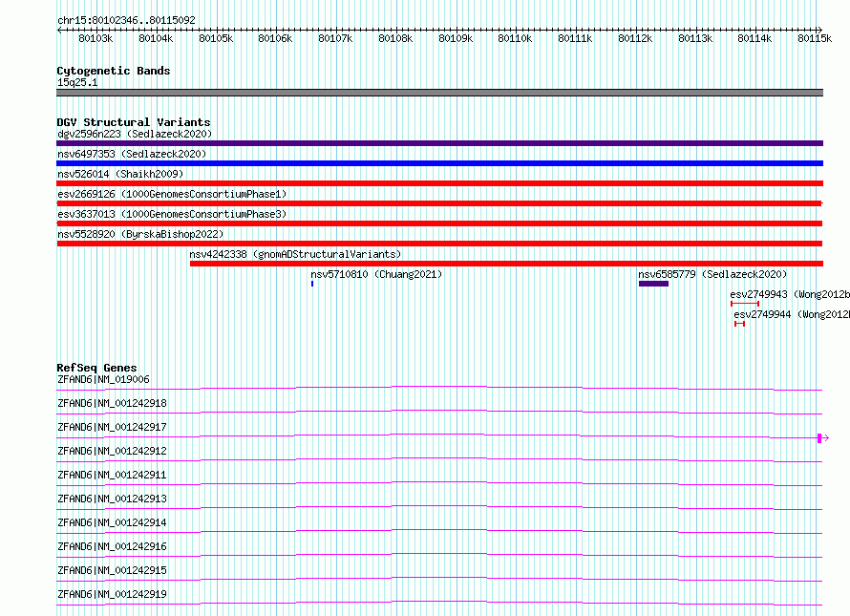
Task: Open the dgv2596n223 (Sedlazeck2020) variant label
Action: tap(135, 134)
